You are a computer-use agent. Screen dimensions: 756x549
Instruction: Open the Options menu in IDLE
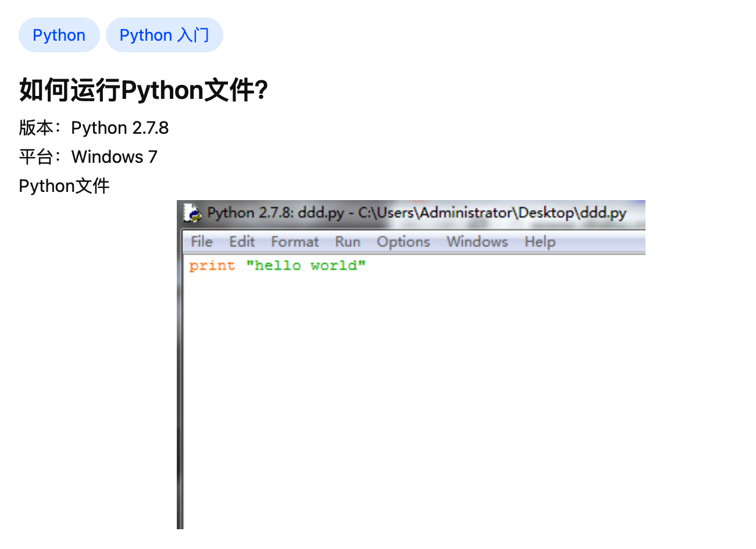tap(403, 241)
